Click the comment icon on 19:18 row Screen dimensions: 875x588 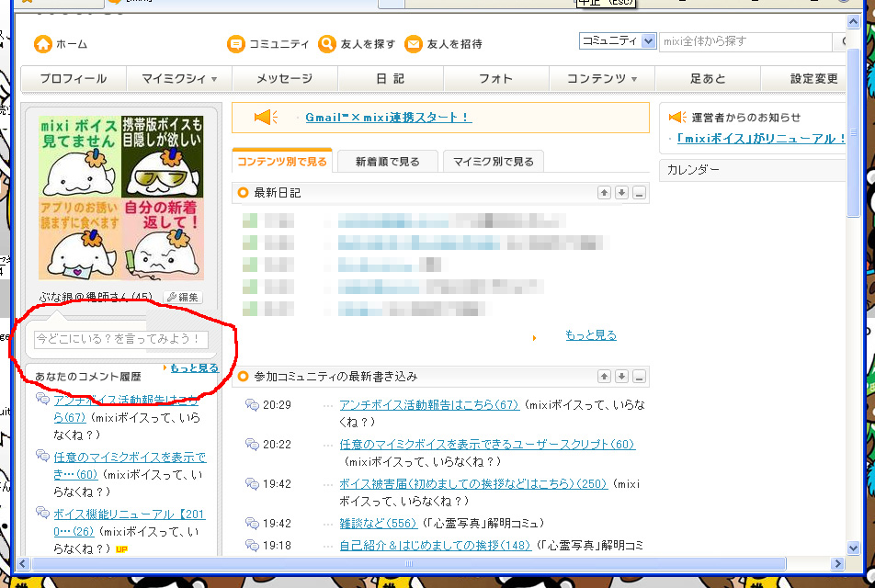[252, 545]
